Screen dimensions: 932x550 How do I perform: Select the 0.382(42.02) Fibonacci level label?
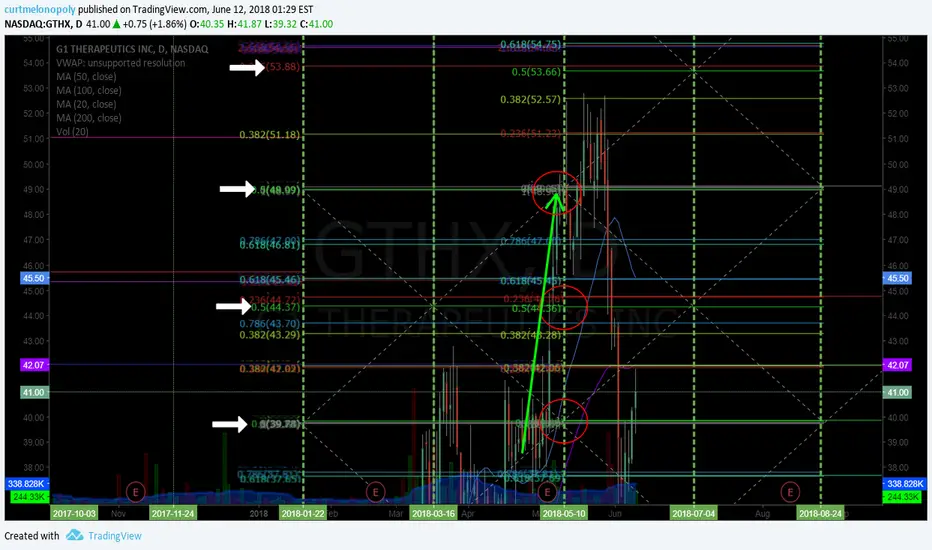click(270, 369)
